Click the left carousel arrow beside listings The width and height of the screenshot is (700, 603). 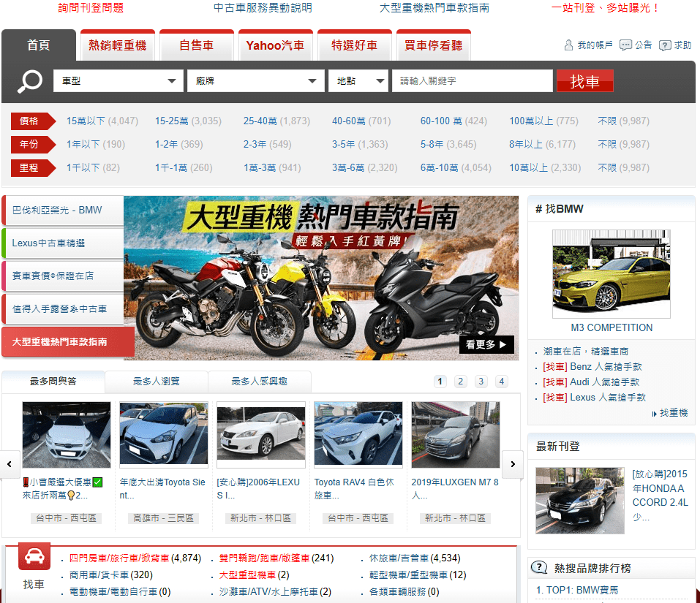[10, 465]
